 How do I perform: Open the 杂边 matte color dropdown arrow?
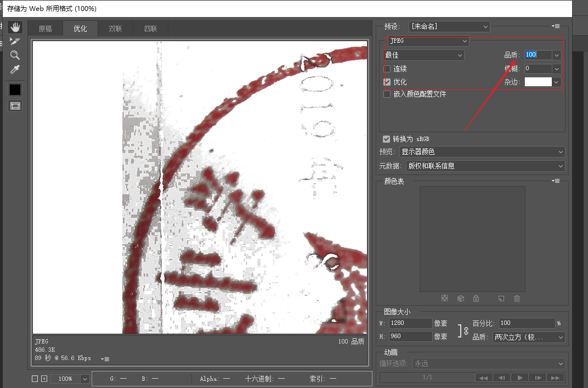coord(557,82)
